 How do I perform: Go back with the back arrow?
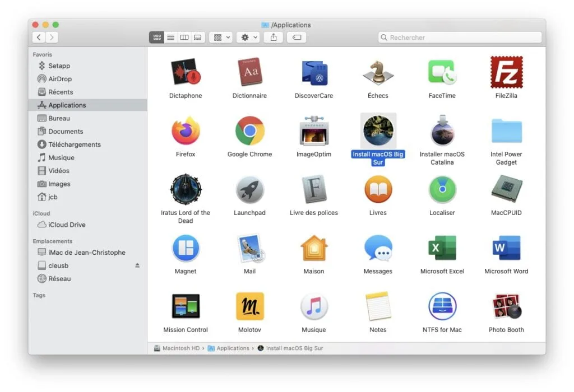[x=39, y=38]
